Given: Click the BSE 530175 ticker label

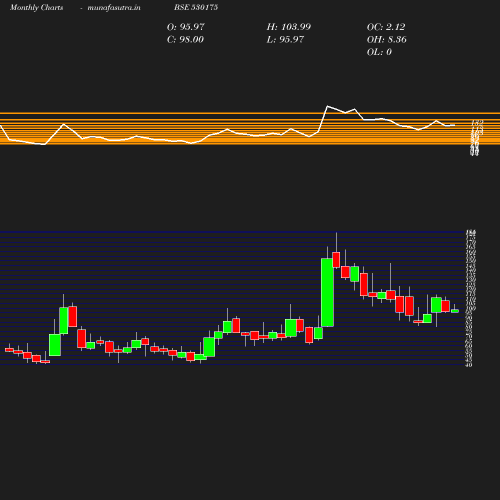Looking at the screenshot, I should [196, 7].
